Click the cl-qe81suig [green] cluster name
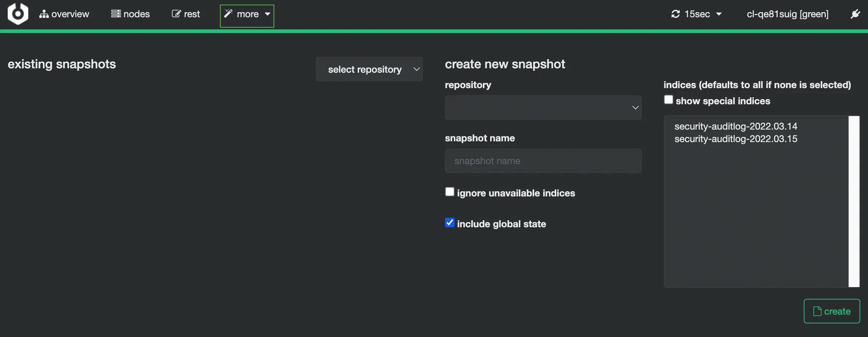 click(787, 14)
